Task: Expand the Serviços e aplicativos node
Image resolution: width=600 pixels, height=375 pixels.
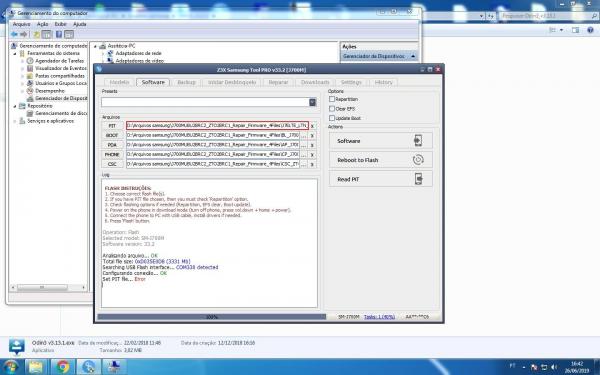Action: 15,121
